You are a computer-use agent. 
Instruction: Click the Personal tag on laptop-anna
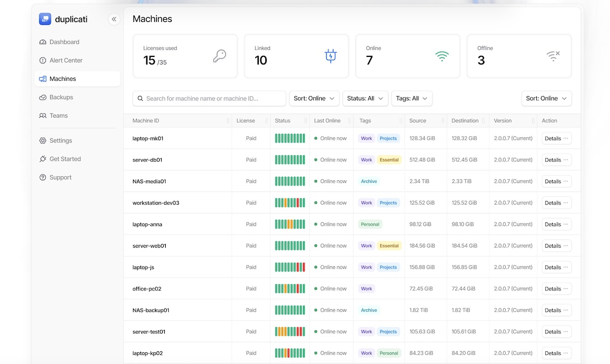(x=370, y=224)
